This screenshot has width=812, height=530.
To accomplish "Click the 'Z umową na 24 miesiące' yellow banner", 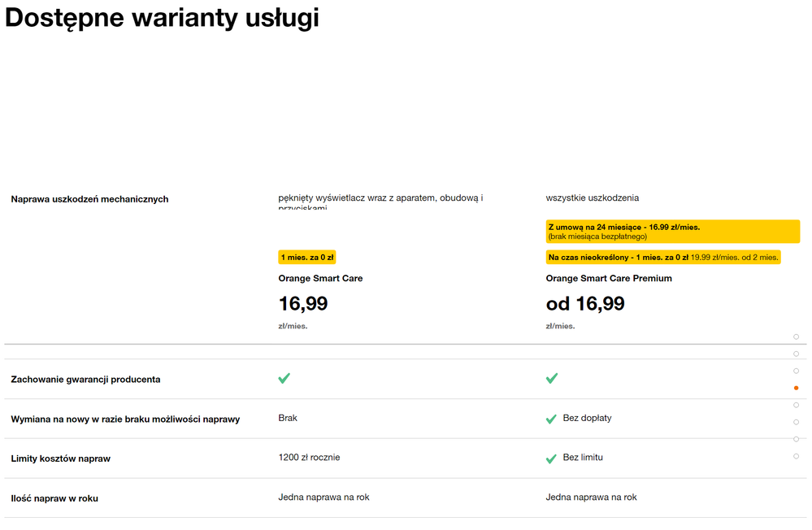I will (x=673, y=232).
